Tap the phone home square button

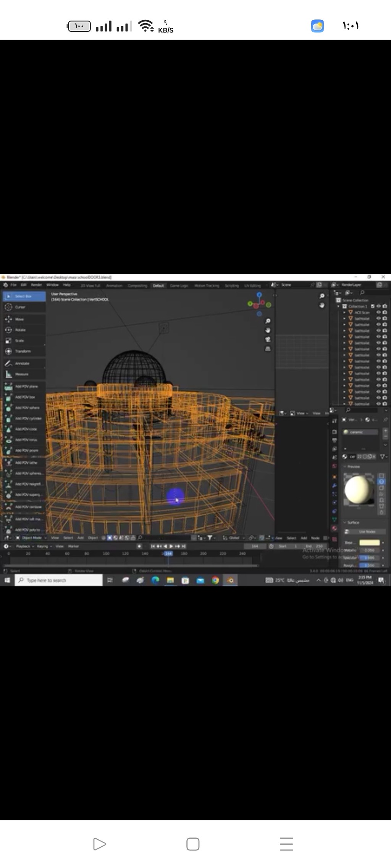(193, 844)
